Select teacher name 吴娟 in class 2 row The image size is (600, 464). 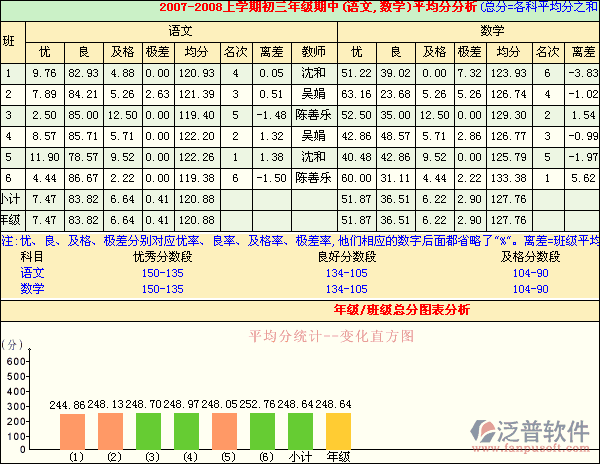pyautogui.click(x=313, y=94)
